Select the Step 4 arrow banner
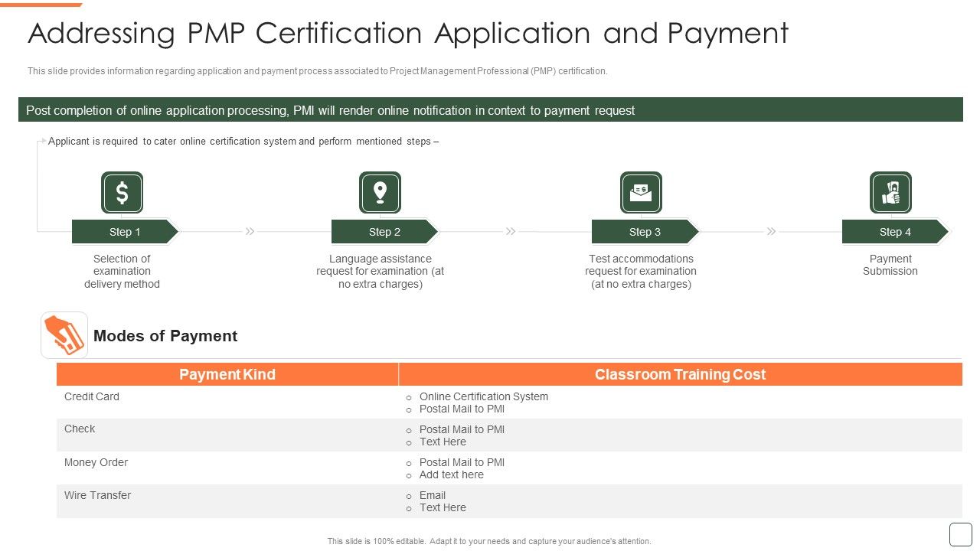The width and height of the screenshot is (980, 551). coord(895,232)
